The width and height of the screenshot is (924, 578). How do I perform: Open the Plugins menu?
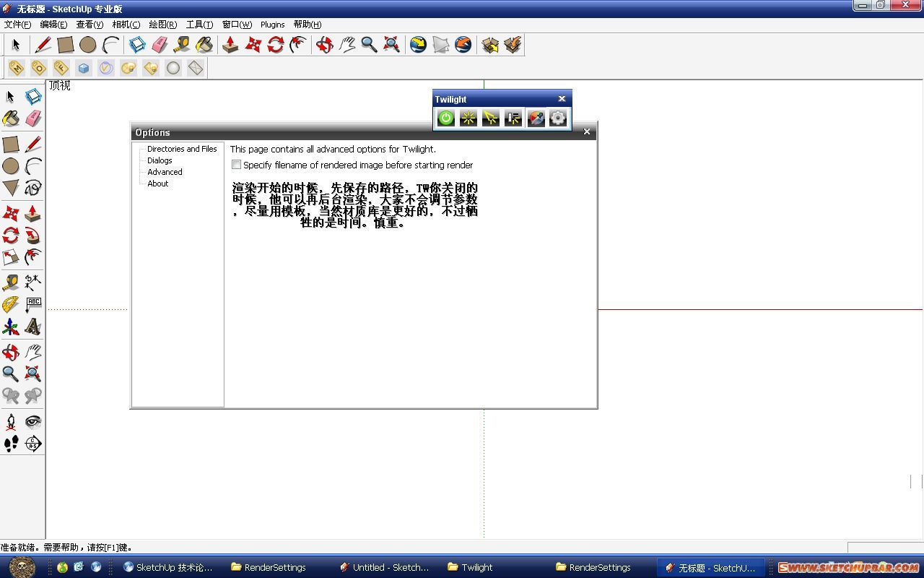pyautogui.click(x=272, y=25)
